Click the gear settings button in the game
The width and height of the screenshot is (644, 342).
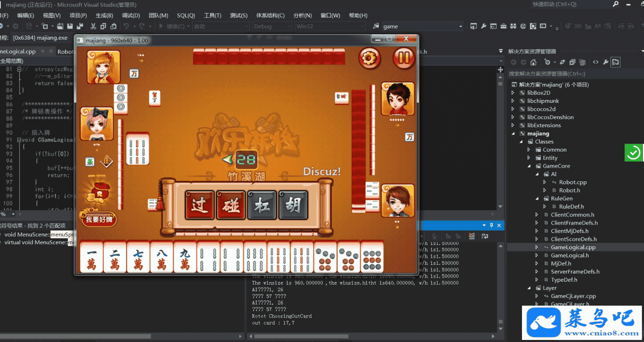click(x=369, y=58)
